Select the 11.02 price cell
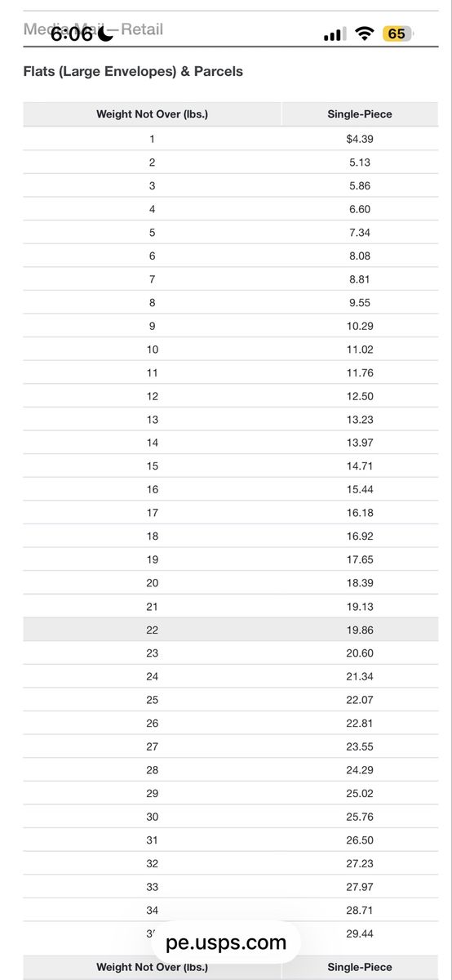Viewport: 452px width, 980px height. pos(360,350)
